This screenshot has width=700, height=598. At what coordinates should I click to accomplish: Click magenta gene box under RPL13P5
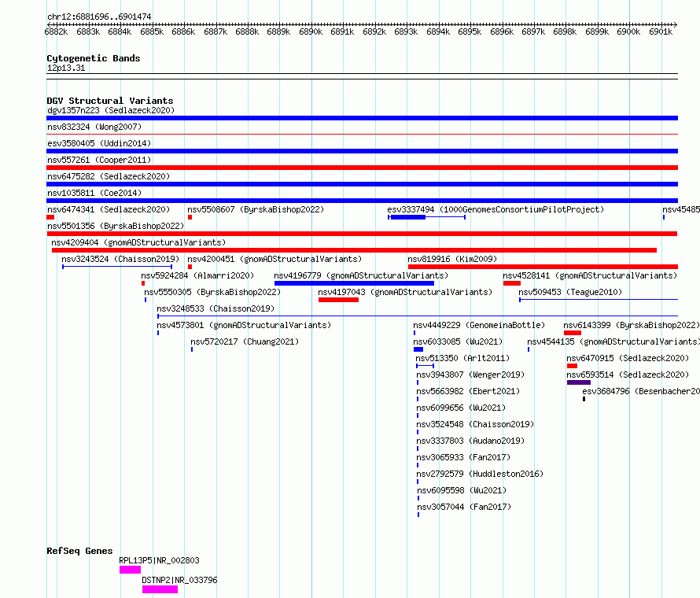pyautogui.click(x=130, y=570)
